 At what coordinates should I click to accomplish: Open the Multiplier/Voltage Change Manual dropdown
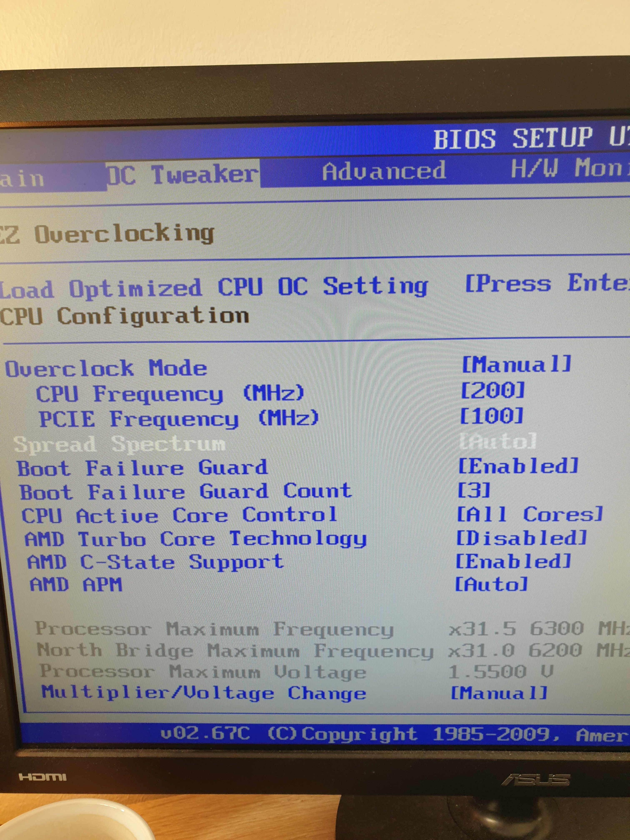(x=499, y=693)
